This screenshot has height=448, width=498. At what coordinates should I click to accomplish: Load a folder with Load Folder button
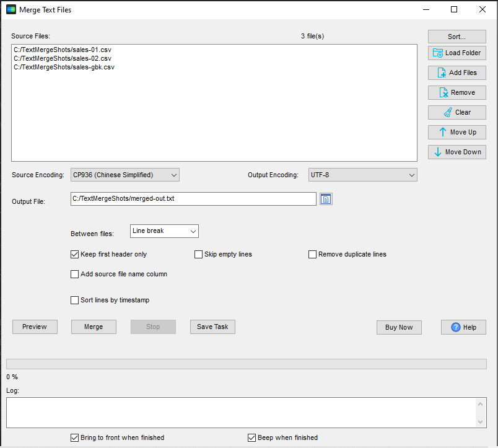click(456, 53)
